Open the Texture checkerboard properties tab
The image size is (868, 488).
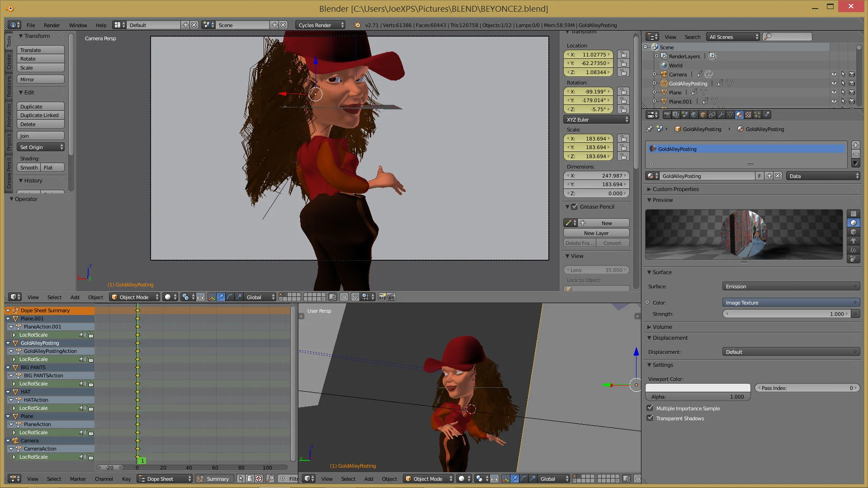[748, 115]
